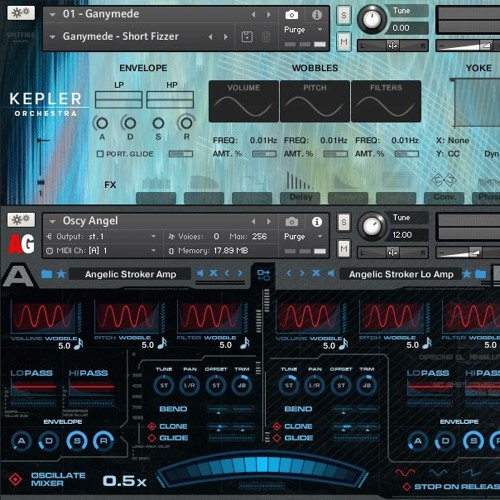The width and height of the screenshot is (500, 500).
Task: Randomize Angelic Stroker Amp with X icon
Action: (x=213, y=274)
